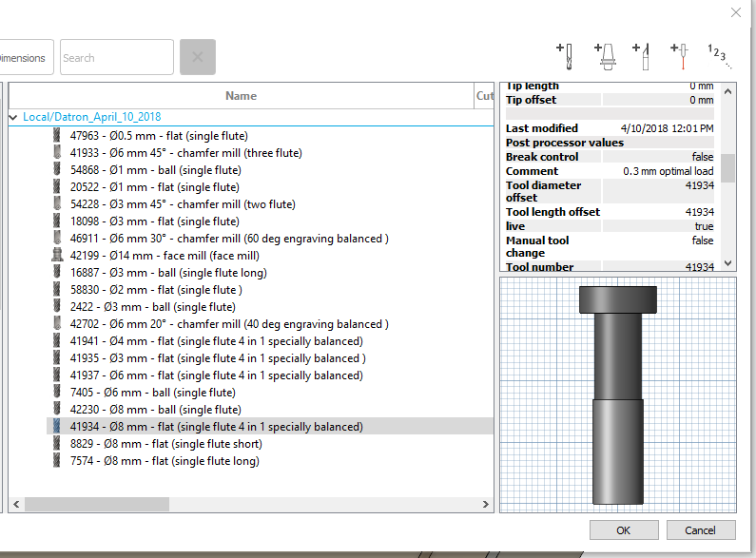Click the partially visible Cut column header

point(485,96)
